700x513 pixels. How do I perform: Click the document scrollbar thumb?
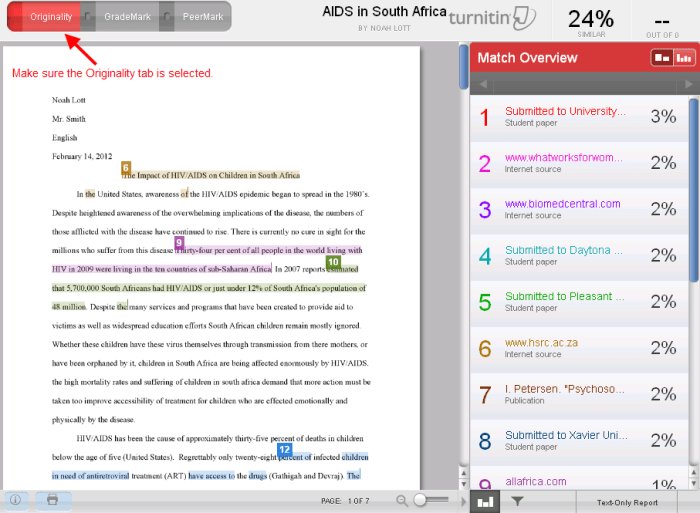coord(463,67)
